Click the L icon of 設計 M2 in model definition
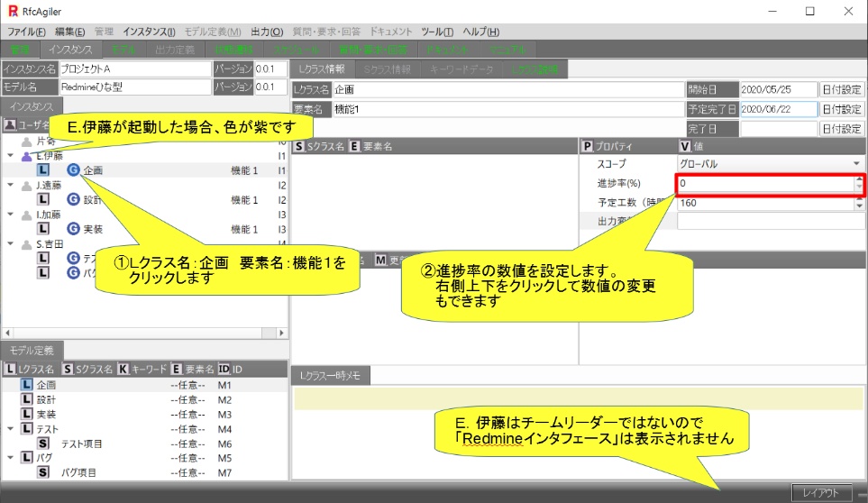The width and height of the screenshot is (868, 503). click(x=26, y=399)
